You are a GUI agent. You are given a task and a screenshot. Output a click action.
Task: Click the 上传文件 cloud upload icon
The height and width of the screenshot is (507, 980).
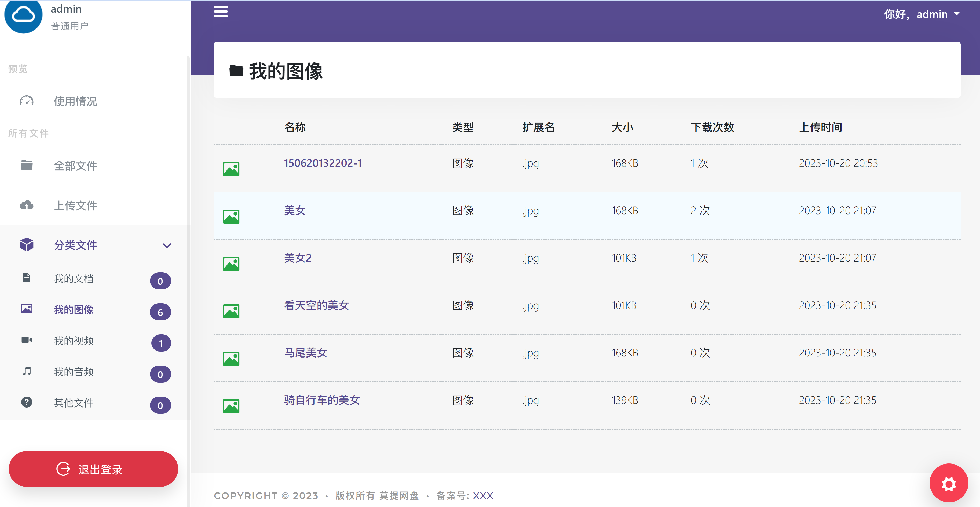coord(27,205)
